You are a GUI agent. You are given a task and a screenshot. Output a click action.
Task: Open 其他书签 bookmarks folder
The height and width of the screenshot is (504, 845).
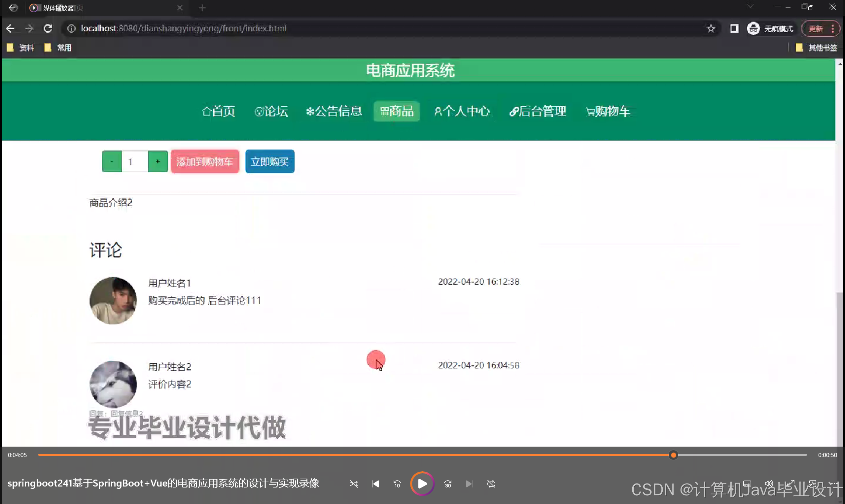pyautogui.click(x=817, y=48)
